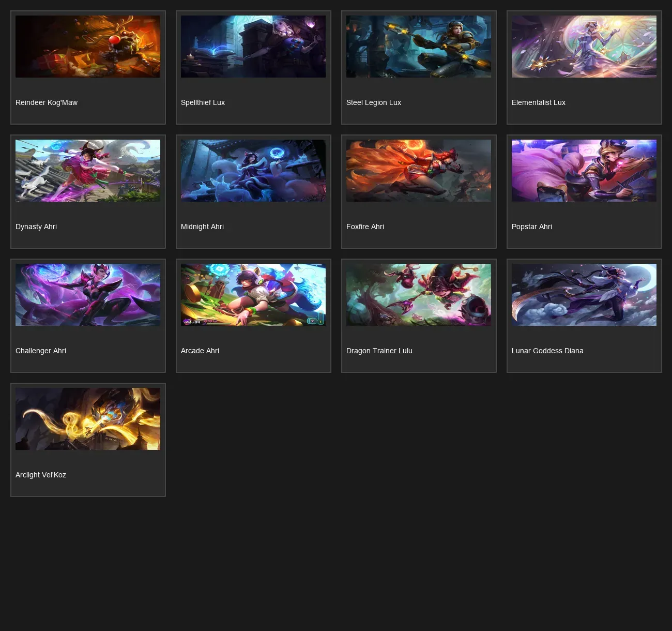
Task: View the Dragon Trainer Lulu thumbnail
Action: pos(419,295)
